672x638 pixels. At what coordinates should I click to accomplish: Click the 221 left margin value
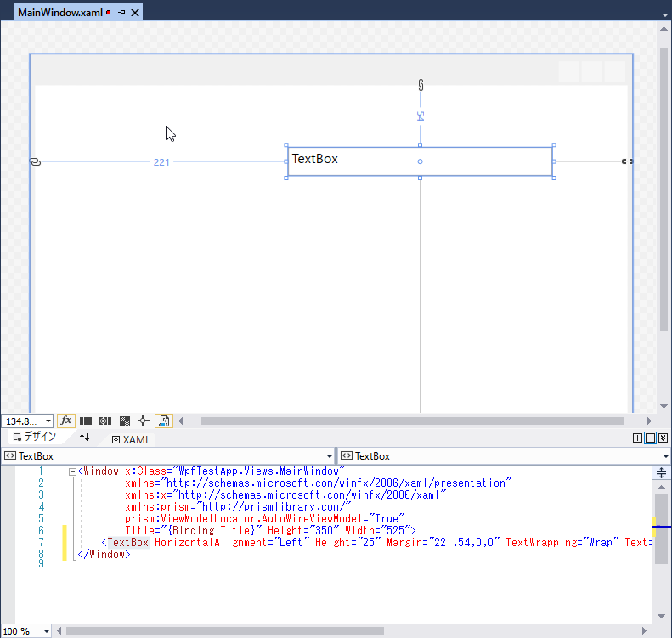point(161,162)
